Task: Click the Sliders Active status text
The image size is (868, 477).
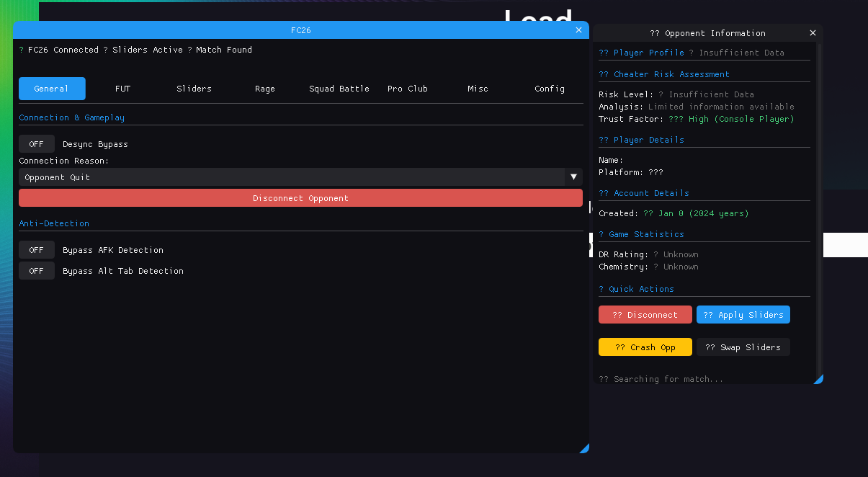Action: [148, 50]
